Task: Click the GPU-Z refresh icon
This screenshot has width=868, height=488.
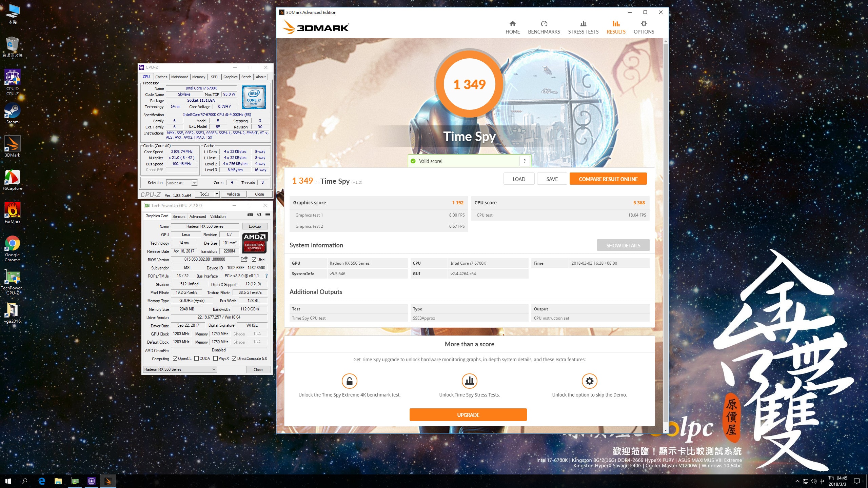Action: point(259,215)
